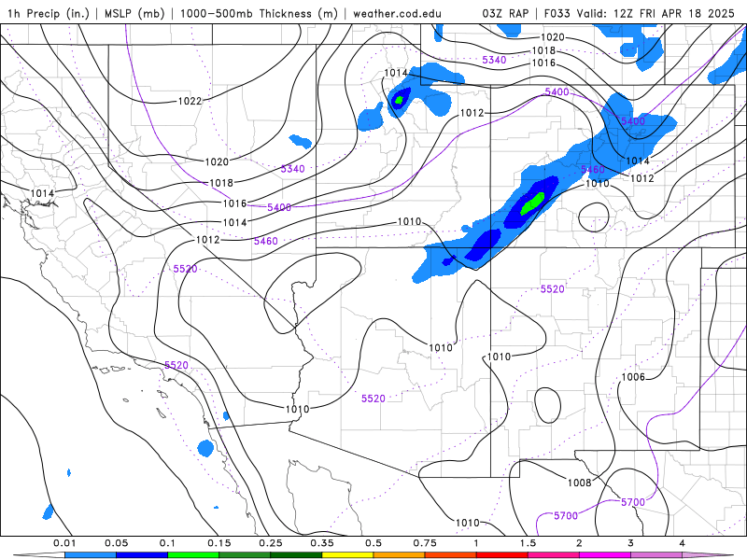Screen dimensions: 747x560
Task: Click the 0.35 legend value
Action: (x=322, y=543)
